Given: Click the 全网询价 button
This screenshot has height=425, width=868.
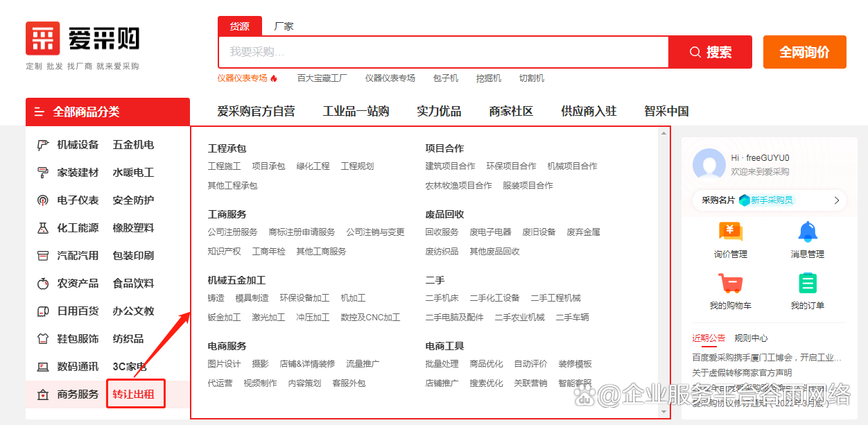Looking at the screenshot, I should tap(805, 52).
